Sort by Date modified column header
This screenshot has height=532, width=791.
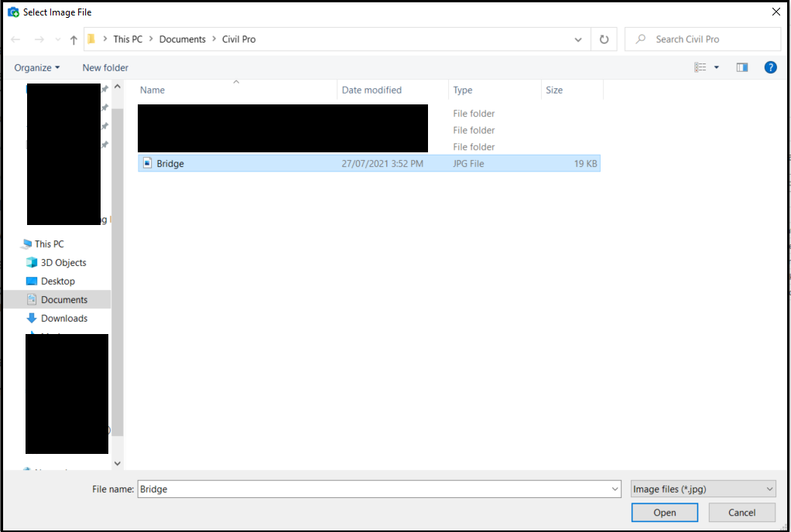point(372,90)
